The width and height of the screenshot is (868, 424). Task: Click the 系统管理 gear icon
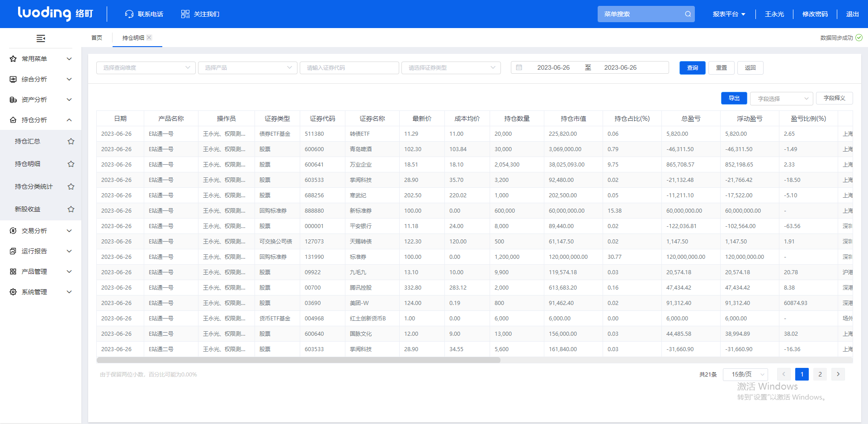click(13, 292)
